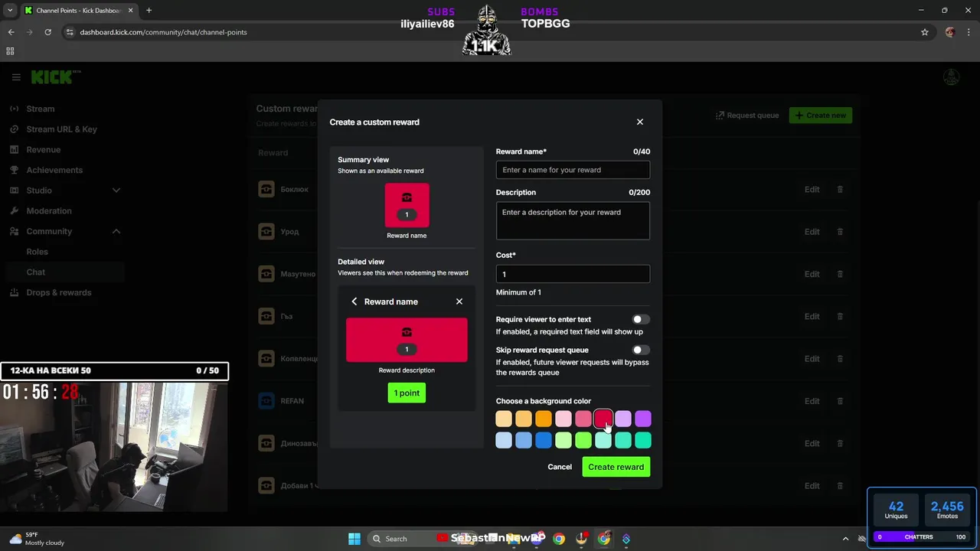Click the Stream URL & Key icon
The width and height of the screenshot is (980, 551).
14,129
